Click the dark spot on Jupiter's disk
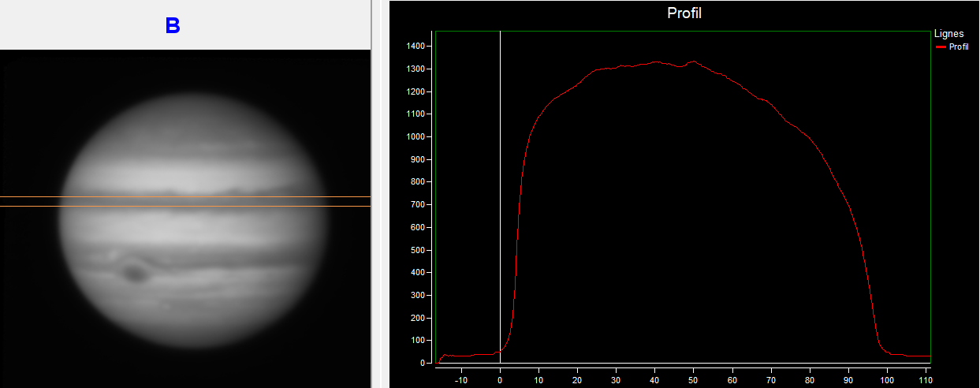Viewport: 980px width, 388px height. coord(135,274)
